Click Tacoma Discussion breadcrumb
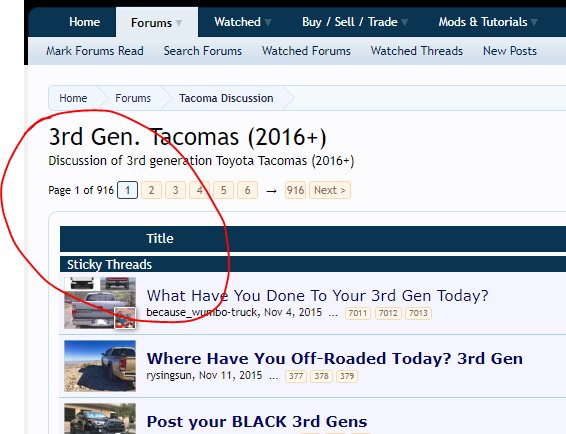The width and height of the screenshot is (566, 434). tap(226, 98)
